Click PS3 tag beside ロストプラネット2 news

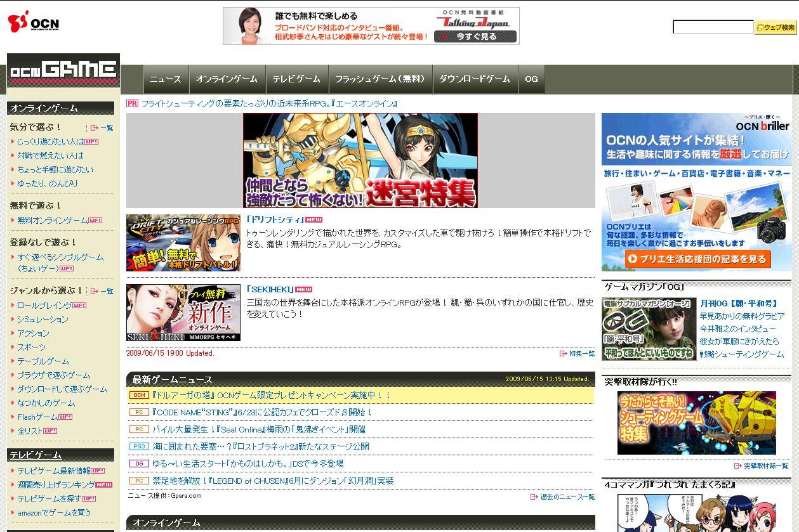point(139,446)
